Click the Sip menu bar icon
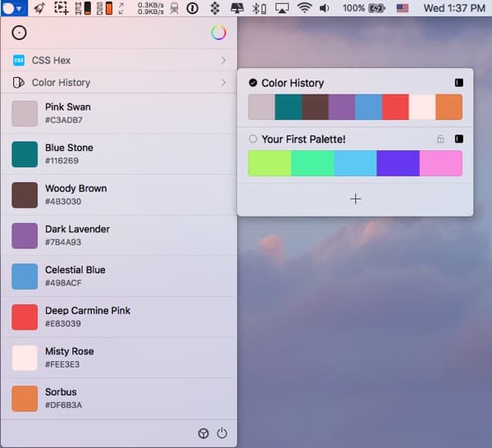Viewport: 492px width, 448px height. point(14,8)
